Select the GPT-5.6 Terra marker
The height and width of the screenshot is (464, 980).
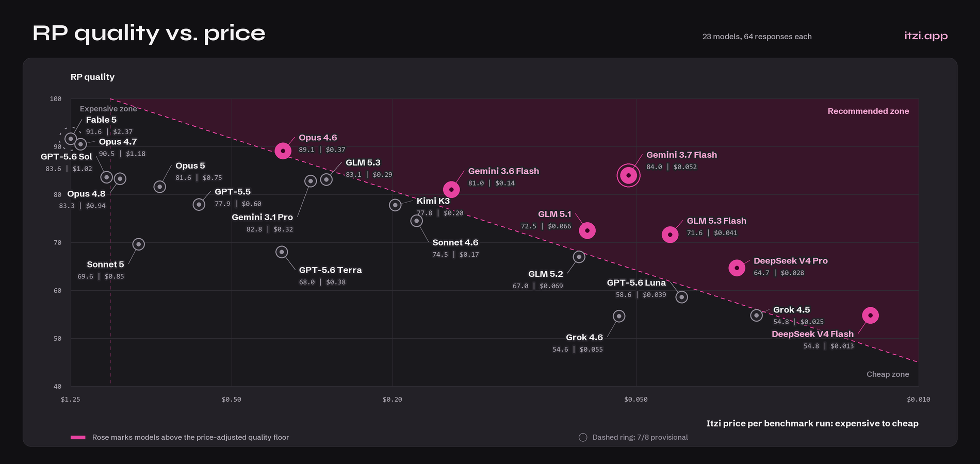pyautogui.click(x=282, y=252)
